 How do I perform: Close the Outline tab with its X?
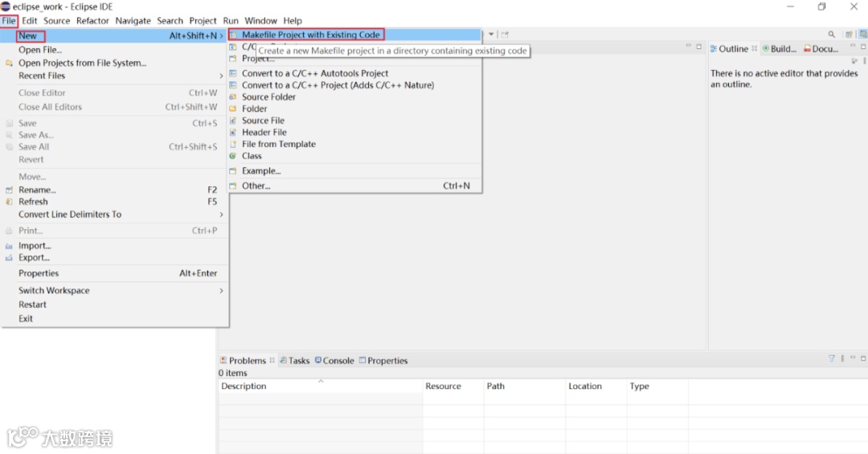pos(754,49)
